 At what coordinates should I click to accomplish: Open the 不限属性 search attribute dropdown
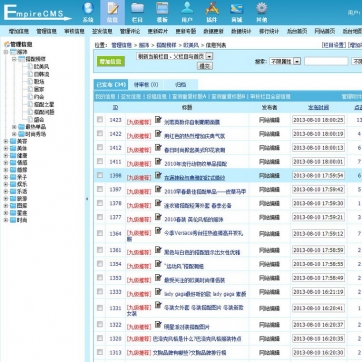pos(285,61)
